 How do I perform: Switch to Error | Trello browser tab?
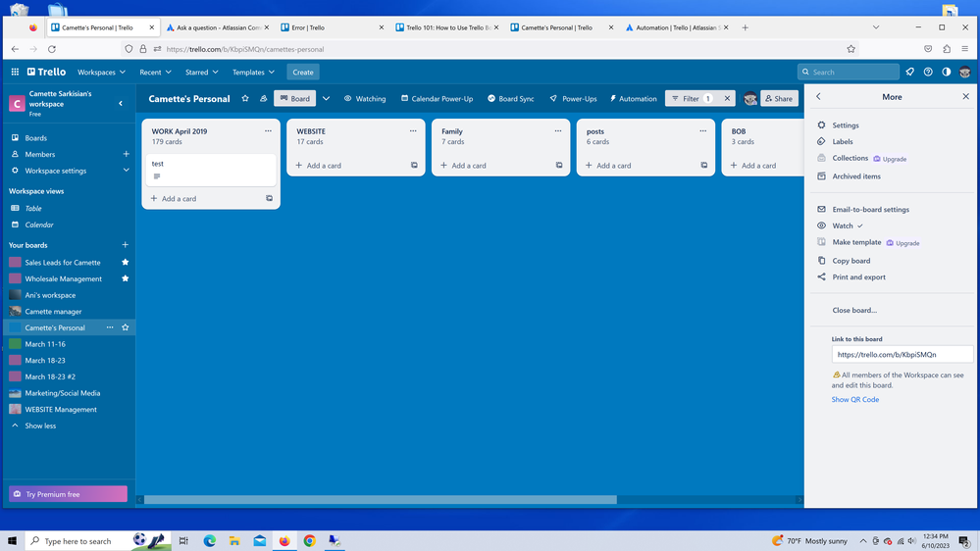point(332,27)
